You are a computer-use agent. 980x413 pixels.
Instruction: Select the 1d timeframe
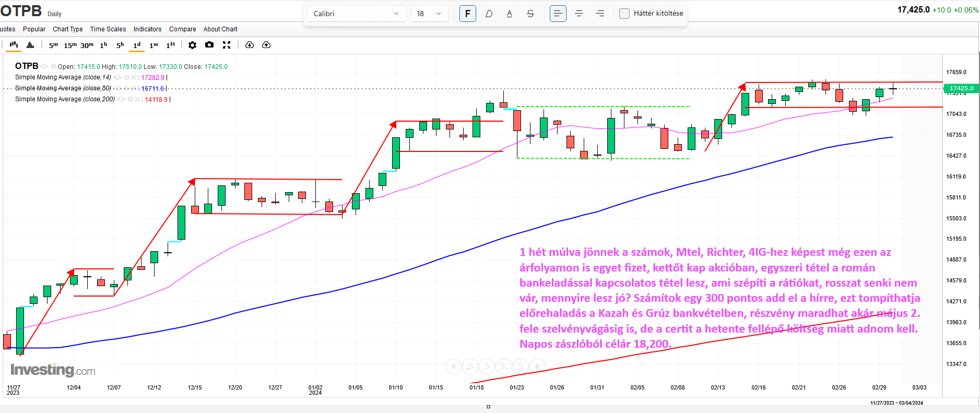pos(137,45)
